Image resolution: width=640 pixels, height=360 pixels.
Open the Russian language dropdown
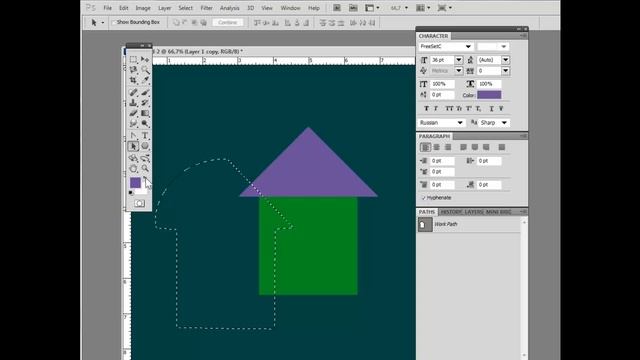[460, 123]
